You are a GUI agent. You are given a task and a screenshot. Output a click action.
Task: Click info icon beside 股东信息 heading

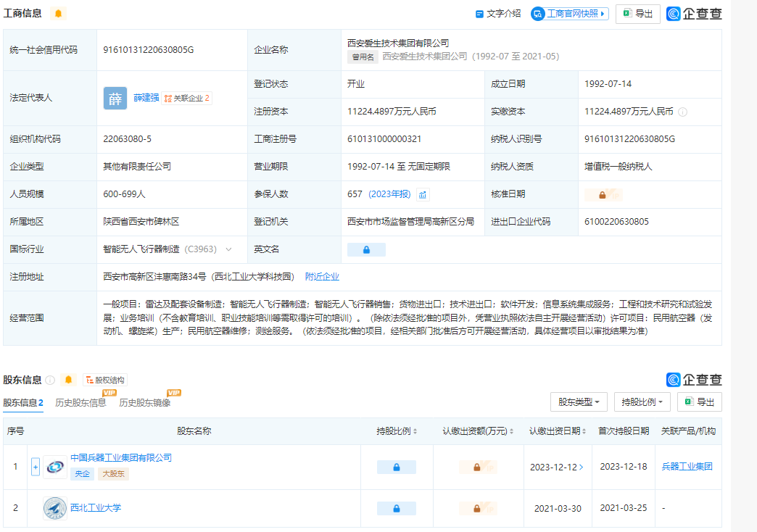tap(50, 380)
